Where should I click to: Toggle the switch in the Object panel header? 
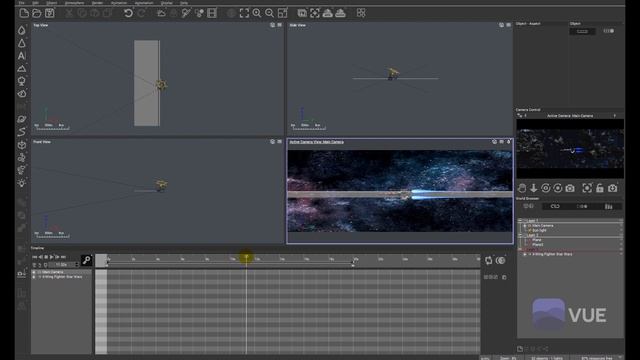click(609, 31)
